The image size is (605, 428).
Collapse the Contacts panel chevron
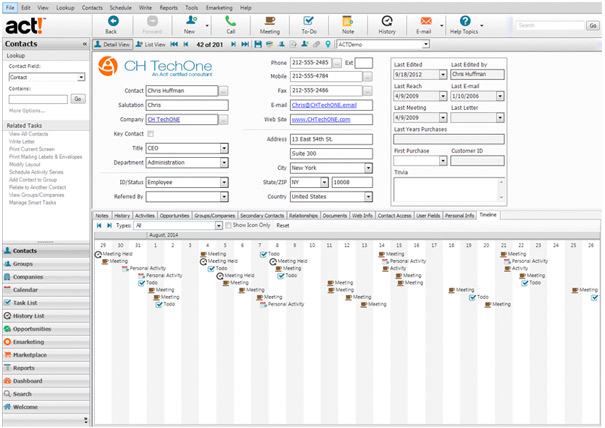(85, 44)
